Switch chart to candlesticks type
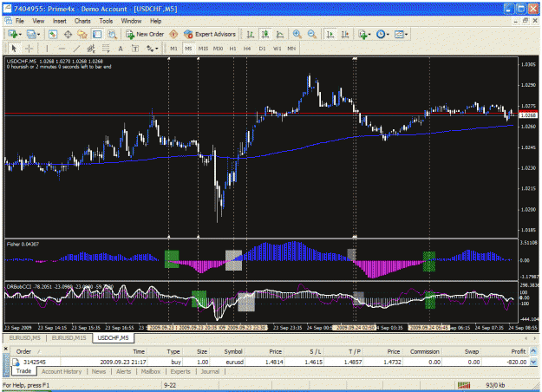 [x=265, y=34]
